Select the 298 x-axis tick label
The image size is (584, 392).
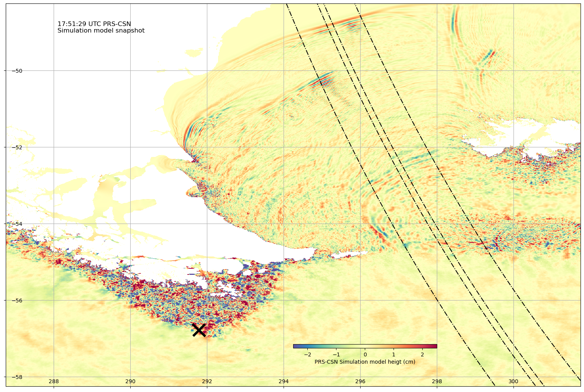(x=437, y=381)
